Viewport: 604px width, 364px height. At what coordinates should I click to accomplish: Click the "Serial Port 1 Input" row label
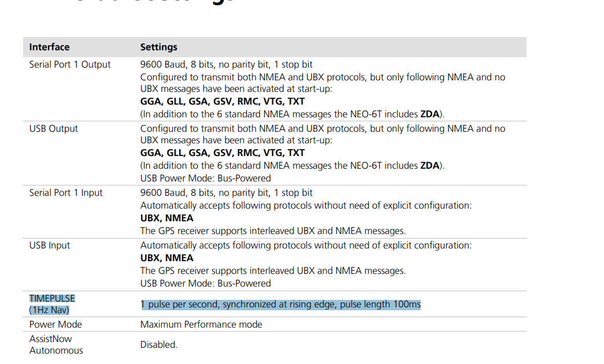[66, 192]
